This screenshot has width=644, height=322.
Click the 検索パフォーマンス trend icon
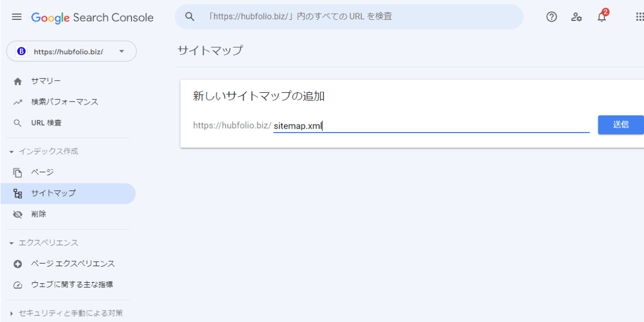(18, 102)
